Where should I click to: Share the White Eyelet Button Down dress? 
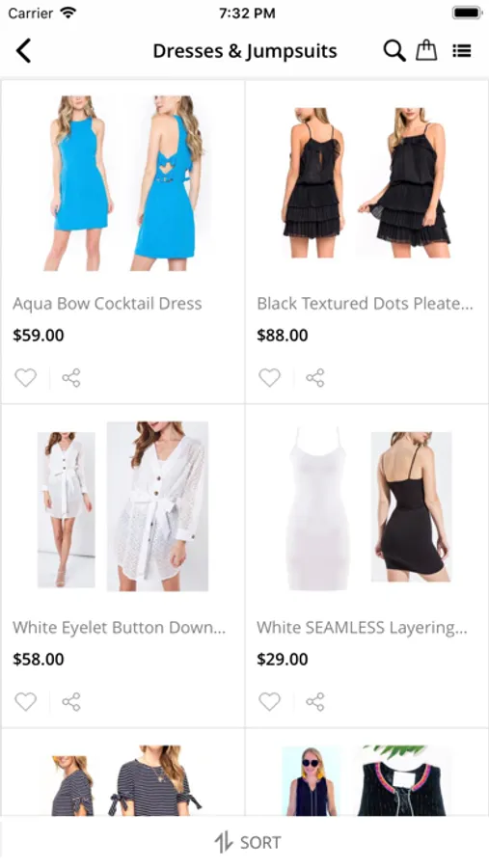coord(71,701)
